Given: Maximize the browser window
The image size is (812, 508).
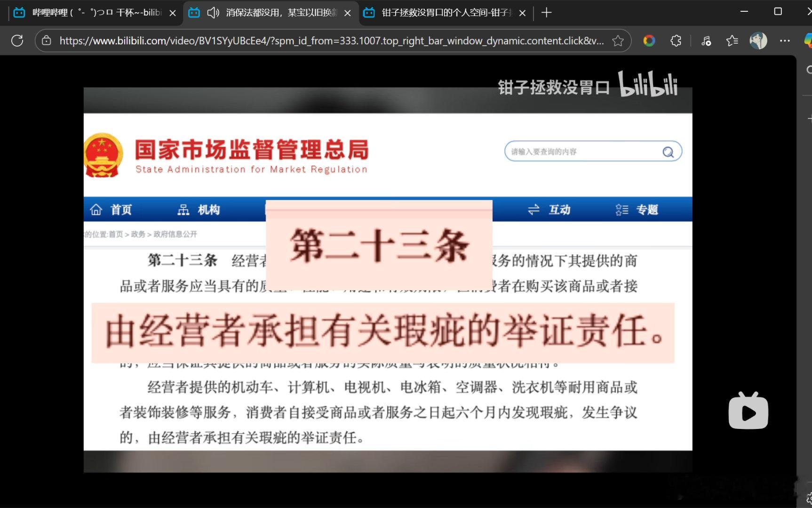Looking at the screenshot, I should (x=778, y=12).
